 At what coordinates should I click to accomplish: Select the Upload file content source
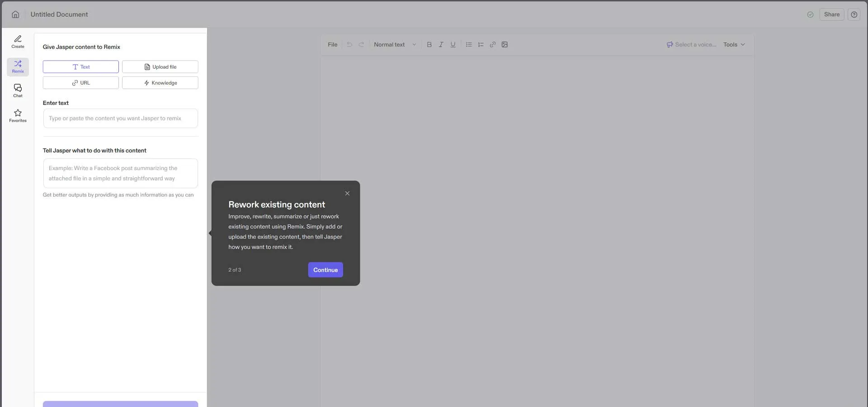(160, 66)
